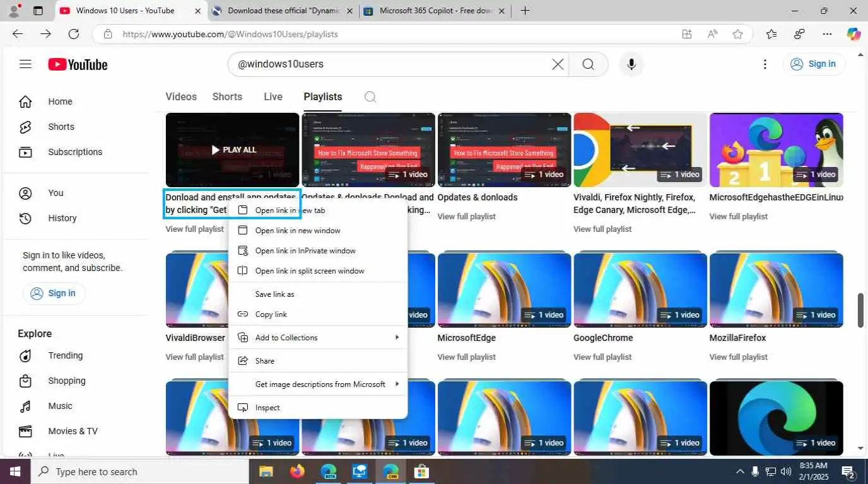Clear the search box with the X icon
868x484 pixels.
coord(558,64)
